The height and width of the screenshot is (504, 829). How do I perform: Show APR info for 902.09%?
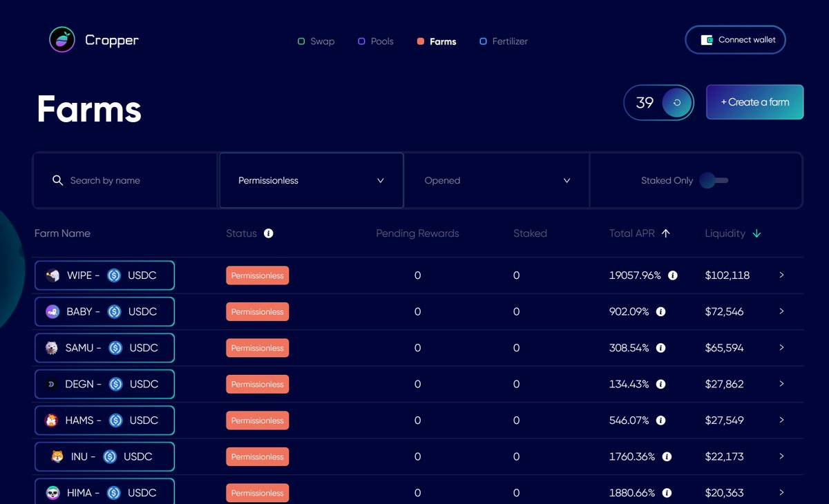point(660,312)
